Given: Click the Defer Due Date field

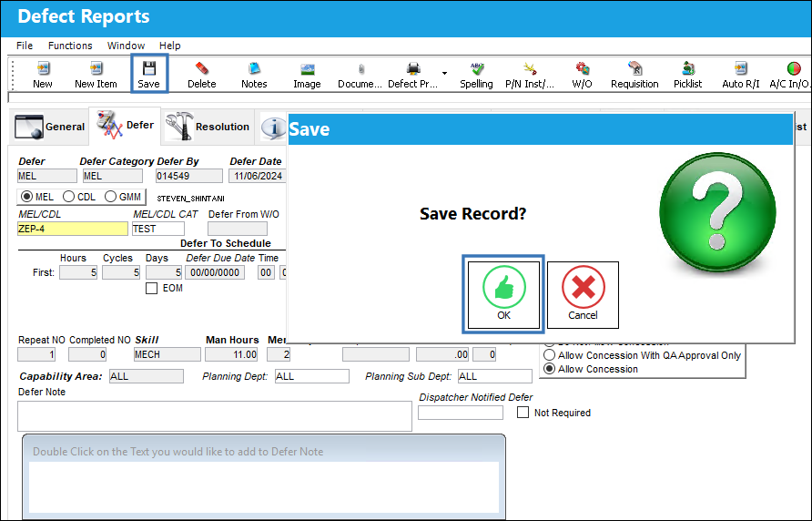Looking at the screenshot, I should tap(215, 272).
